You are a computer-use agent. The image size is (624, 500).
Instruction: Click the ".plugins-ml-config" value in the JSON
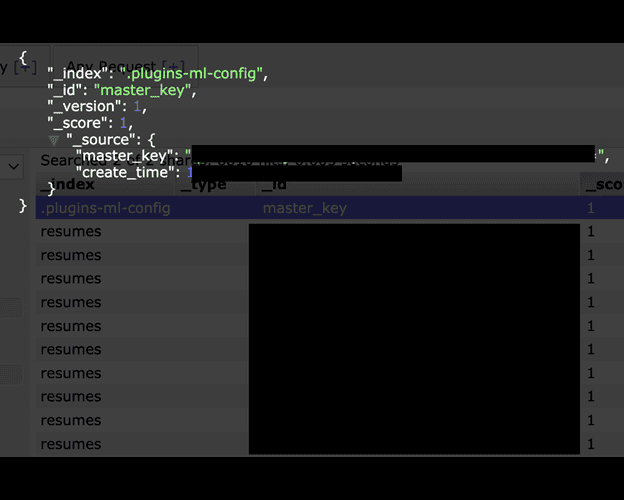coord(192,73)
